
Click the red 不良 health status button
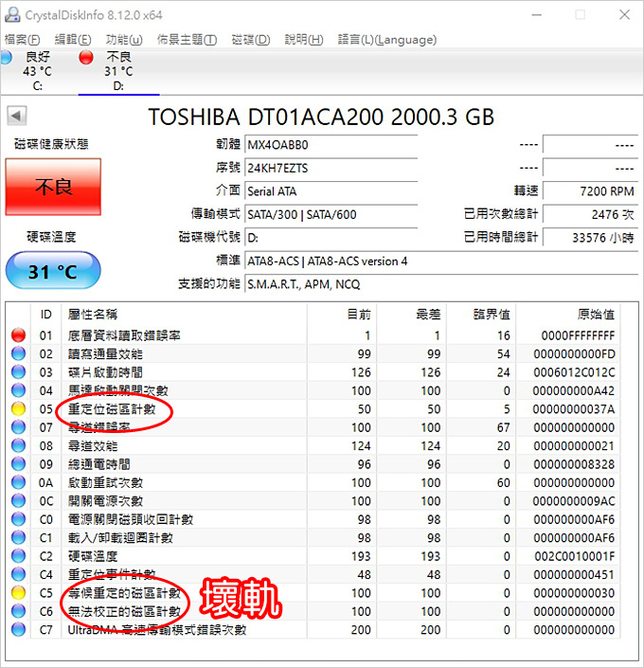pyautogui.click(x=53, y=187)
